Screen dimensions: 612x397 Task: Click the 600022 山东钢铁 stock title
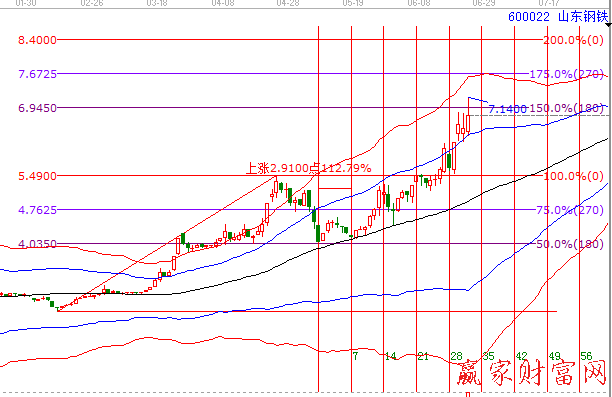pos(558,17)
